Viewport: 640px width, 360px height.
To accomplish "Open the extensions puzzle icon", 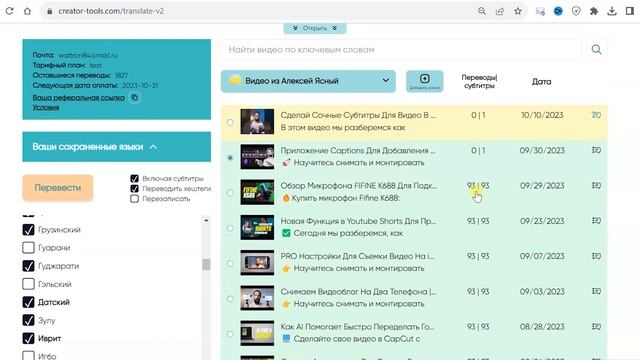I will tap(594, 11).
